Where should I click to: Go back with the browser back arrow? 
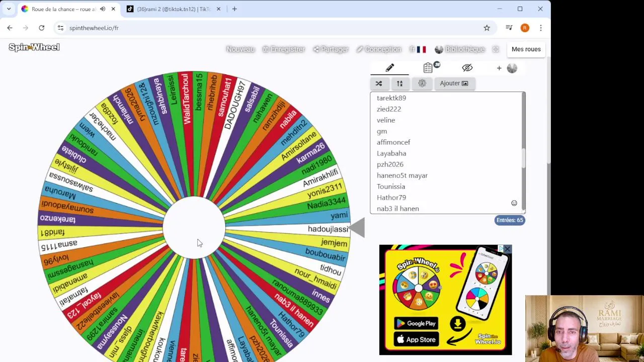(10, 28)
